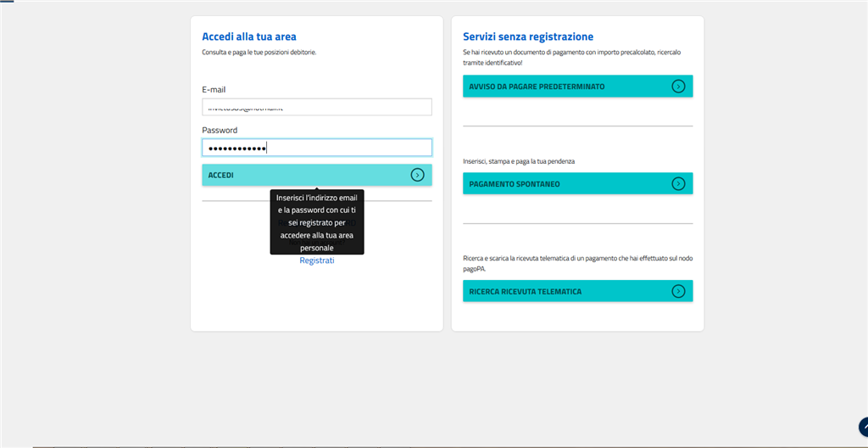Viewport: 868px width, 448px height.
Task: Open AVVISO DA PAGARE PREDETERMINATO
Action: pyautogui.click(x=537, y=87)
